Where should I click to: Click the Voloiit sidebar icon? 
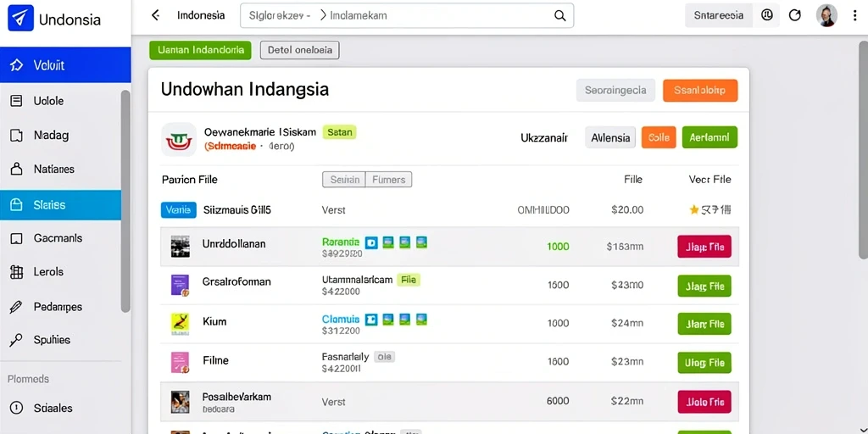pos(17,65)
